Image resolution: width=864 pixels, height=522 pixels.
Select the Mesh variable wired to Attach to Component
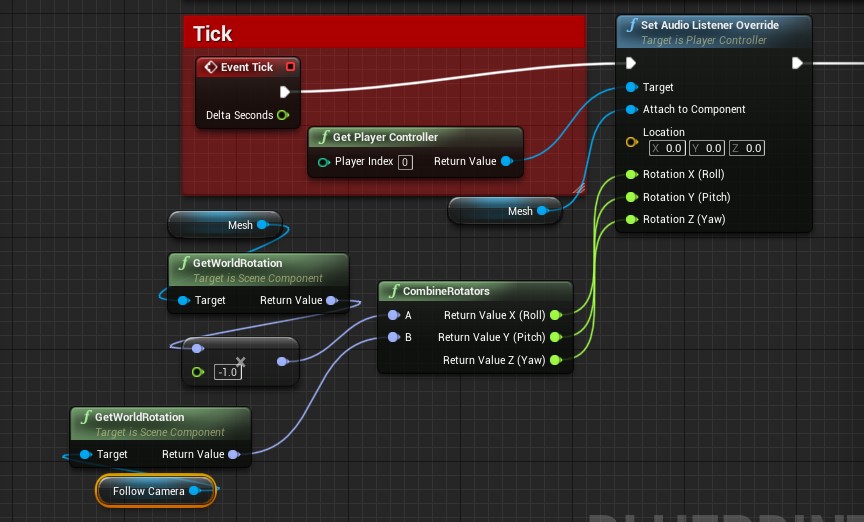(505, 211)
